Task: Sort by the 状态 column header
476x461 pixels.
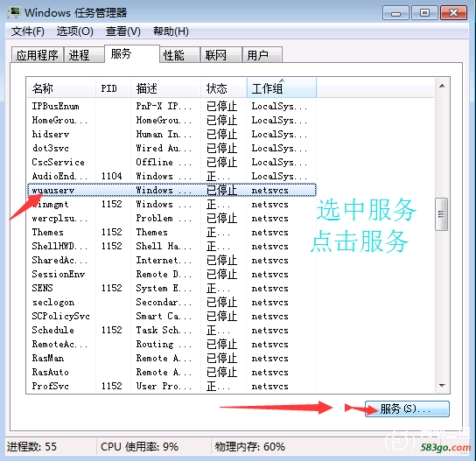Action: tap(224, 88)
